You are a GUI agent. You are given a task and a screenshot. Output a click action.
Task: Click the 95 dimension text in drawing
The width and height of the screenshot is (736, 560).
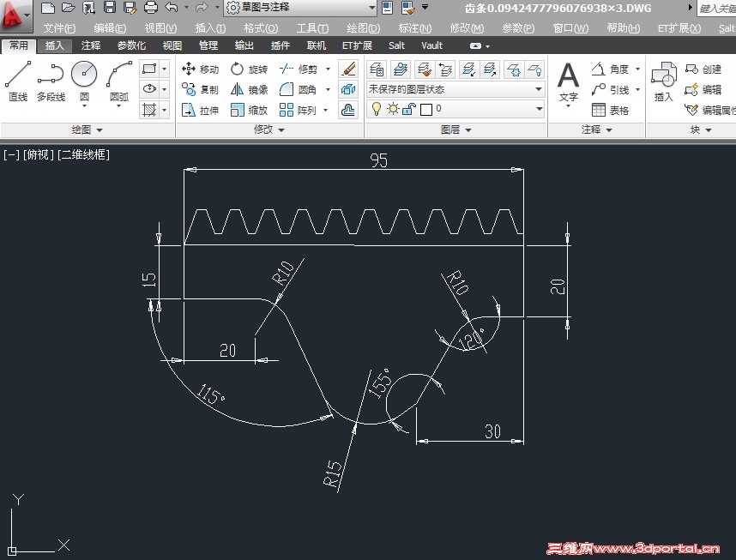click(379, 160)
